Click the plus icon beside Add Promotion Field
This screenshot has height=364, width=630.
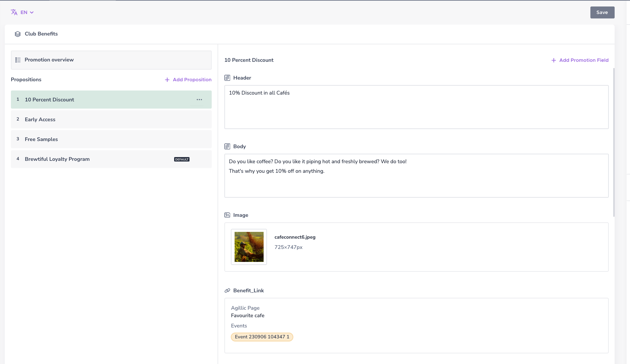click(x=554, y=60)
